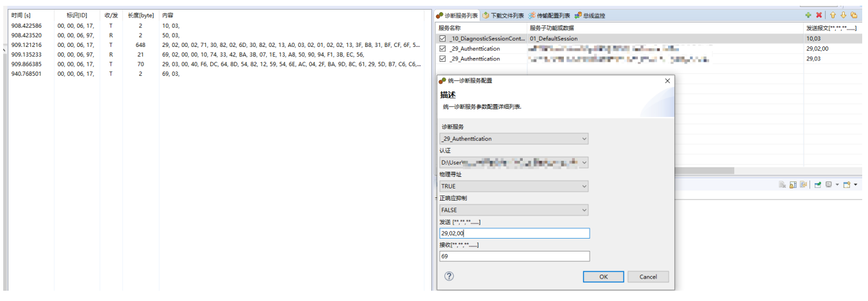
Task: Click the 接收 input field containing 69
Action: 514,256
